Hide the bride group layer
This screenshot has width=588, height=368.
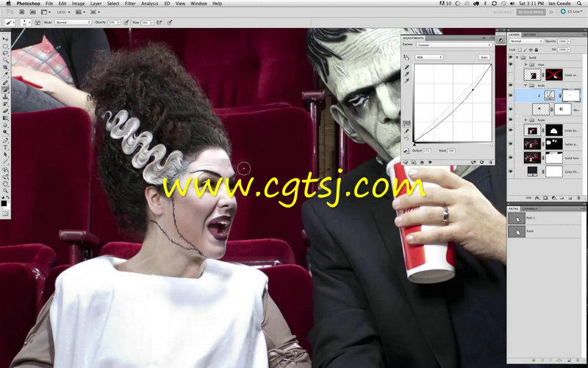pyautogui.click(x=510, y=85)
